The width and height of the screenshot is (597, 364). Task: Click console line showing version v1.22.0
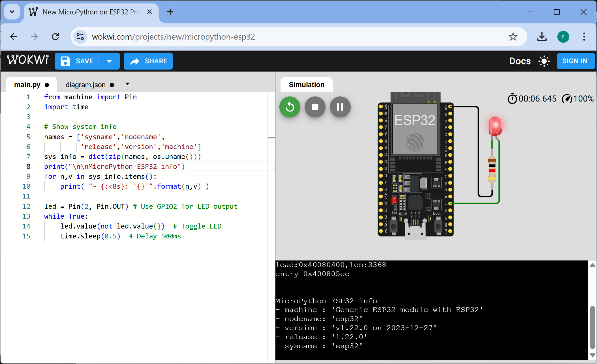[356, 328]
